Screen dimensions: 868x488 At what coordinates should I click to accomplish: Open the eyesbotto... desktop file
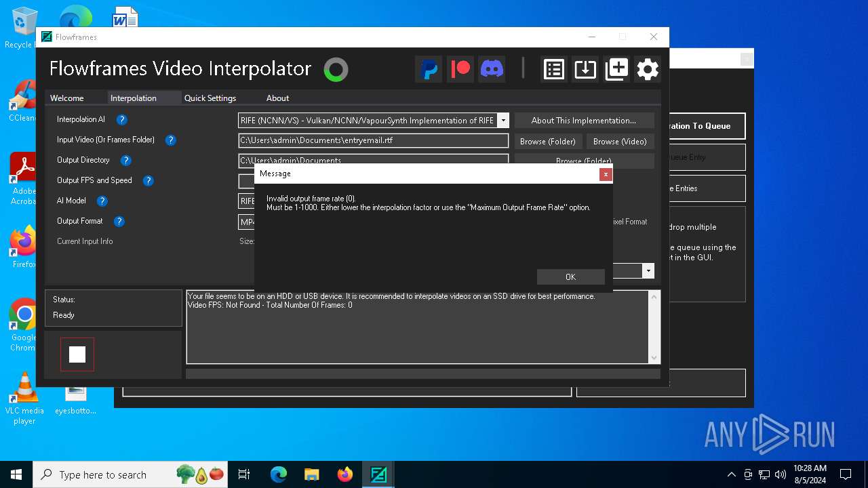click(76, 399)
